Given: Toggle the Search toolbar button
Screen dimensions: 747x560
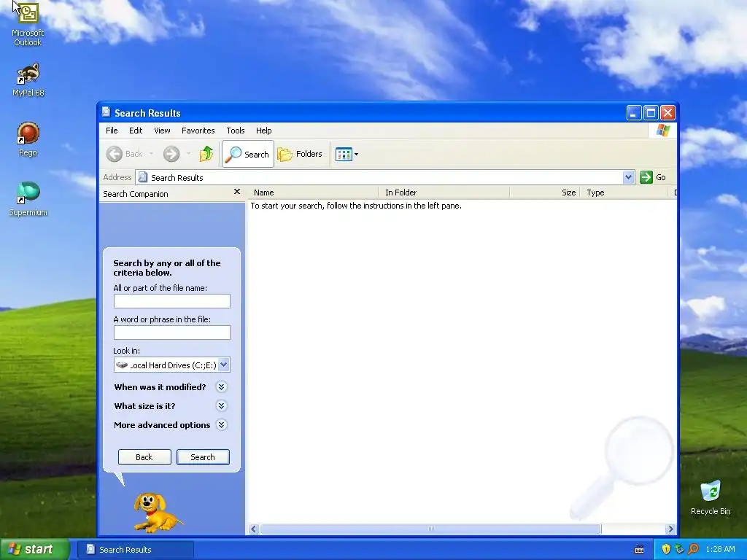Looking at the screenshot, I should point(248,154).
